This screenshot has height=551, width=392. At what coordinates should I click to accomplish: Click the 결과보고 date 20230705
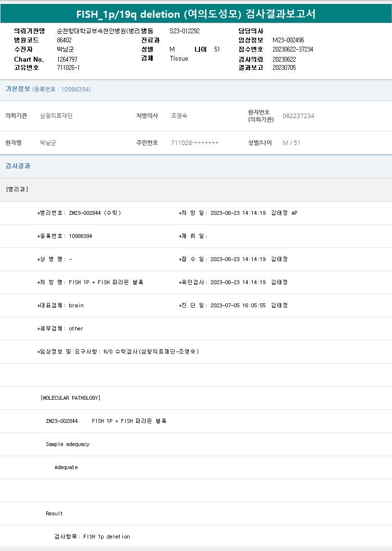[x=284, y=68]
